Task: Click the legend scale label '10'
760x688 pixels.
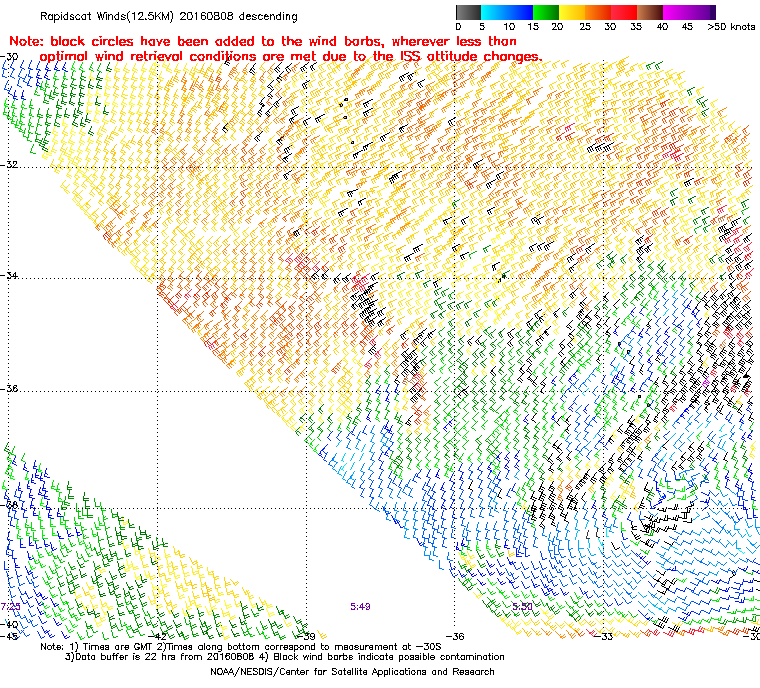Action: (x=508, y=27)
